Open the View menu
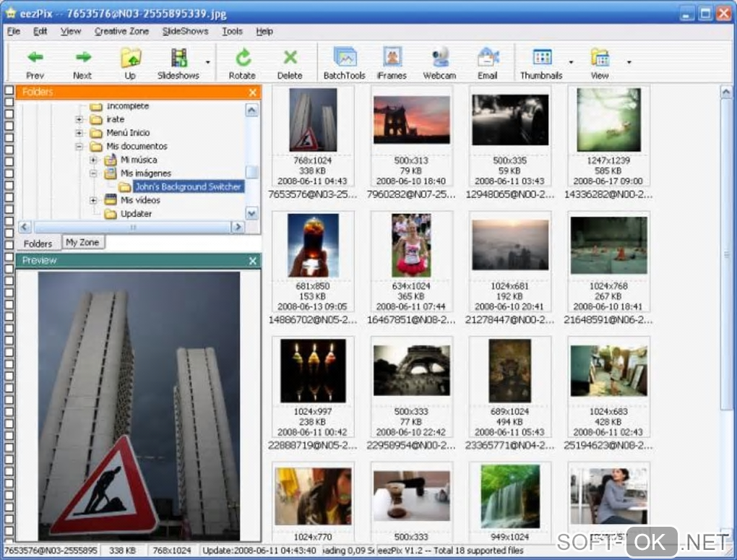737x560 pixels. click(71, 32)
